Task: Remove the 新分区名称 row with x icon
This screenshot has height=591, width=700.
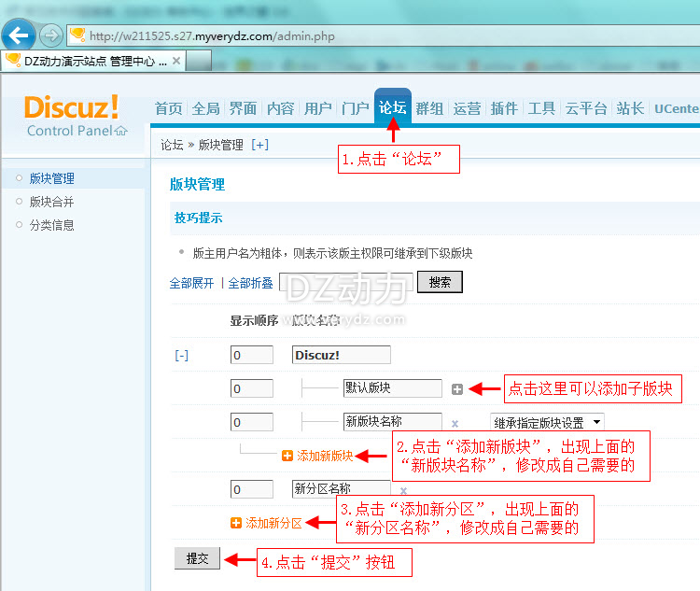Action: [404, 490]
